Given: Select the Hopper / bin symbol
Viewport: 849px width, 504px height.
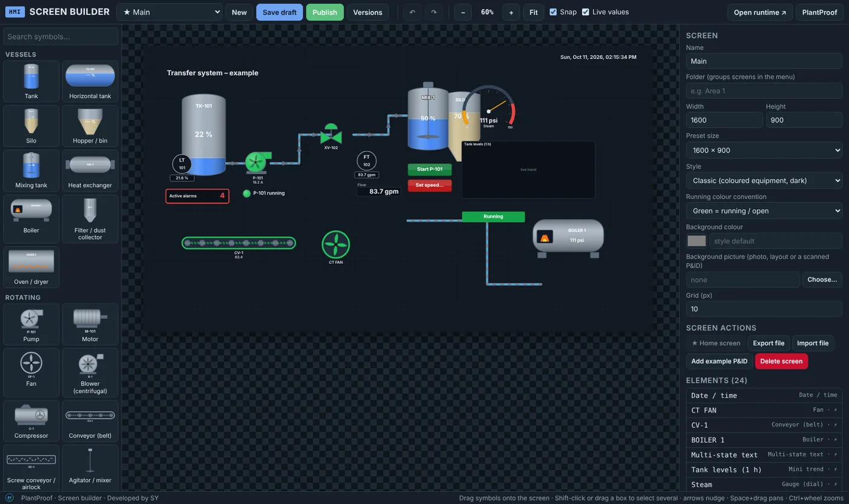Looking at the screenshot, I should [x=90, y=126].
